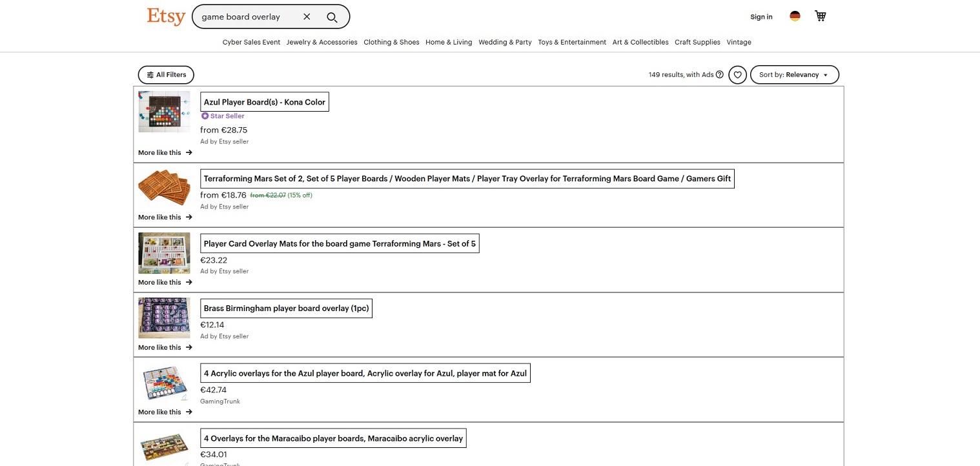This screenshot has width=980, height=466.
Task: Open Brass Birmingham player board overlay listing
Action: tap(287, 309)
